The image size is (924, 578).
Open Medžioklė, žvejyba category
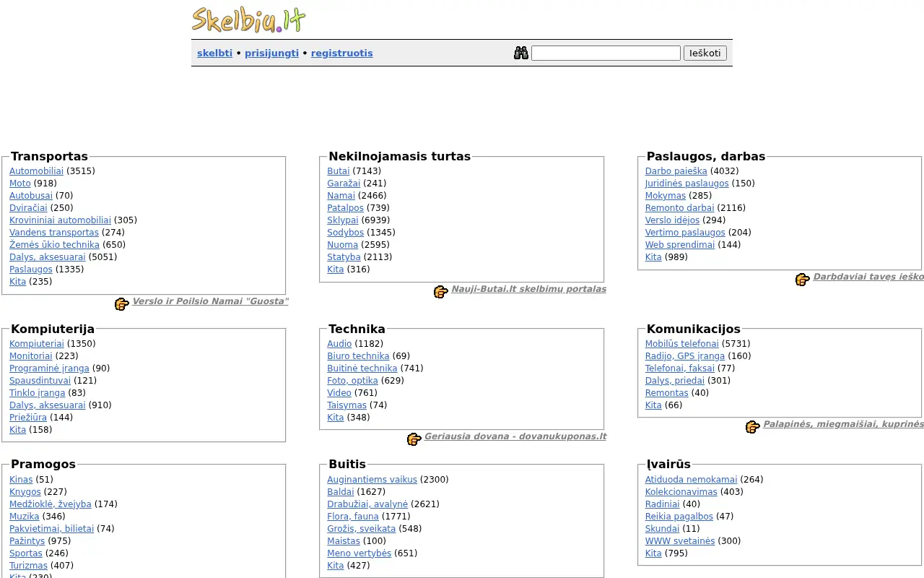[51, 504]
